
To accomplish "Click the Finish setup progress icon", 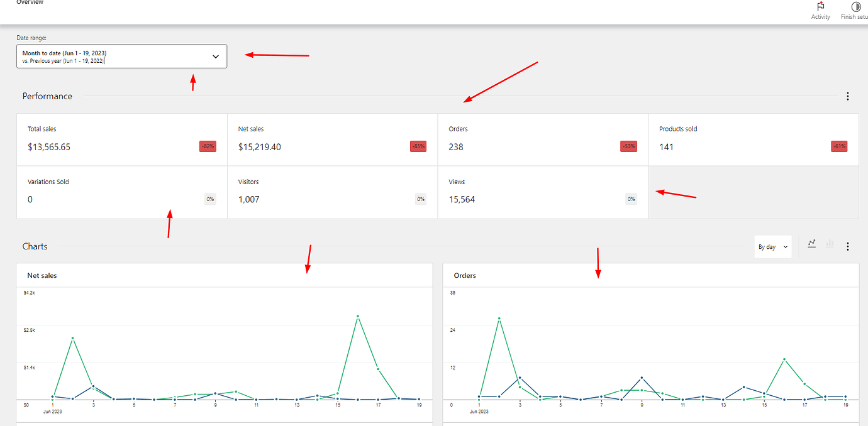I will click(x=855, y=8).
